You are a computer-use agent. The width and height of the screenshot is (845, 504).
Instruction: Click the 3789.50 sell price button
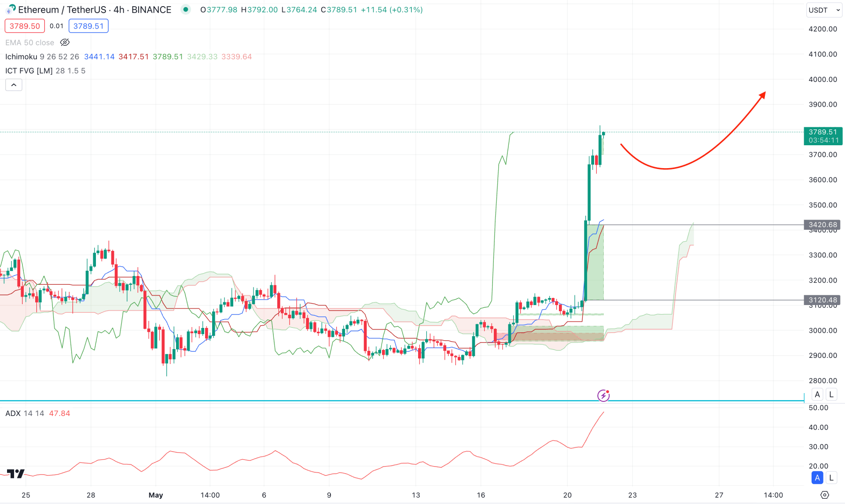pos(25,26)
